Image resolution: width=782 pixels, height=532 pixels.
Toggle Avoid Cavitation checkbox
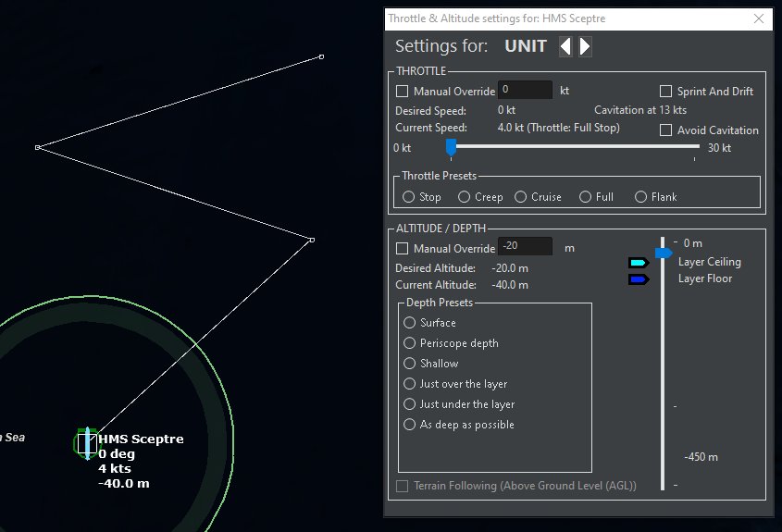(x=665, y=130)
